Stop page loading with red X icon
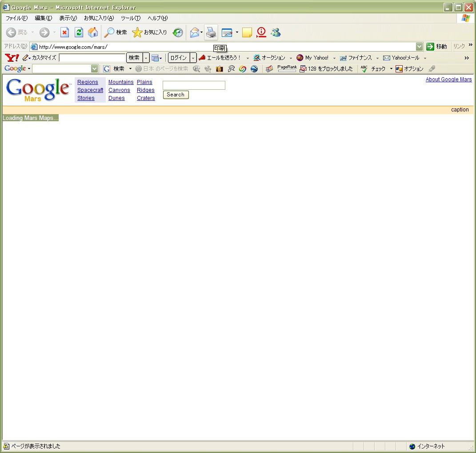Screen dimensions: 476x453 coord(64,32)
